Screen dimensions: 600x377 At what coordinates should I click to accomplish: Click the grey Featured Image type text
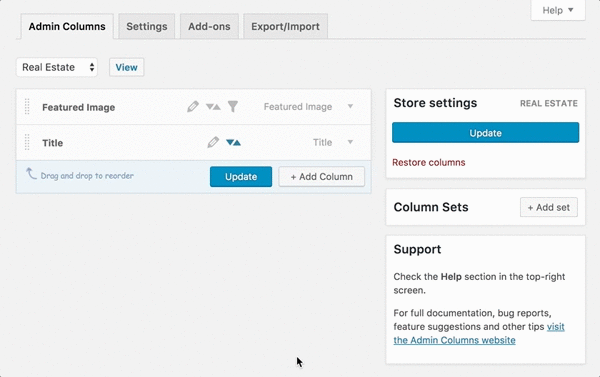pyautogui.click(x=298, y=107)
